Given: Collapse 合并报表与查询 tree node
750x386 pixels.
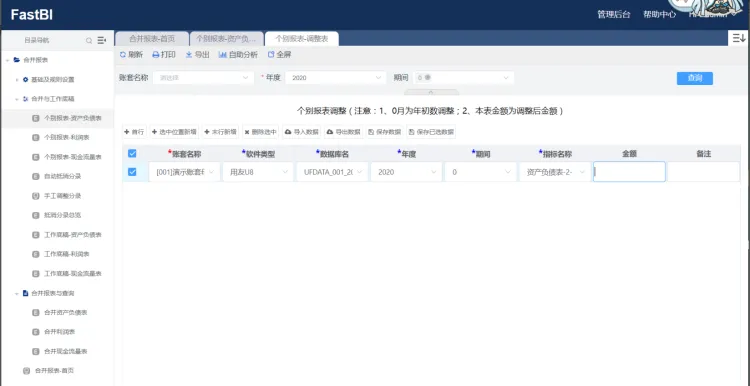Looking at the screenshot, I should (17, 293).
